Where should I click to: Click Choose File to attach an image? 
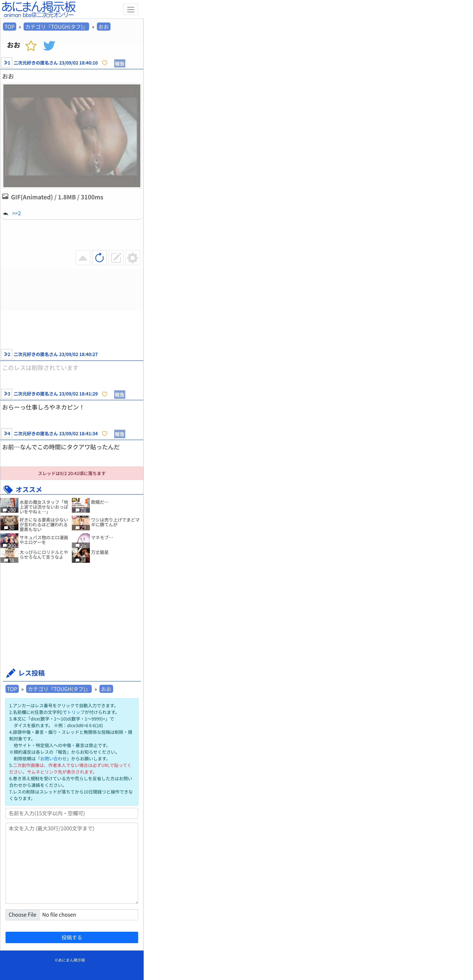22,915
